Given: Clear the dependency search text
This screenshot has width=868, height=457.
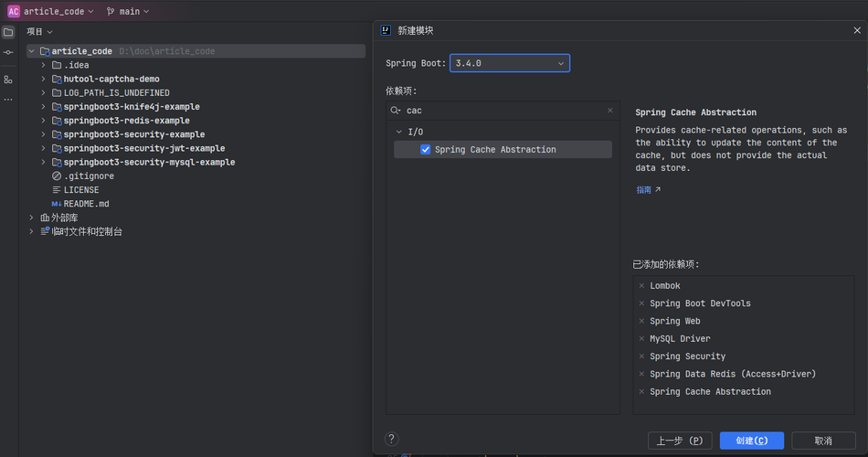Looking at the screenshot, I should coord(610,111).
